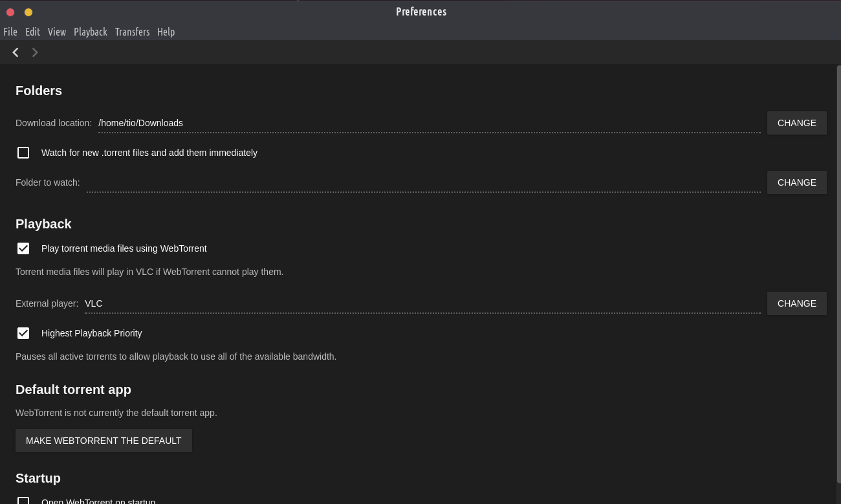
Task: Uncheck Play torrent media files using WebTorrent
Action: pos(23,248)
